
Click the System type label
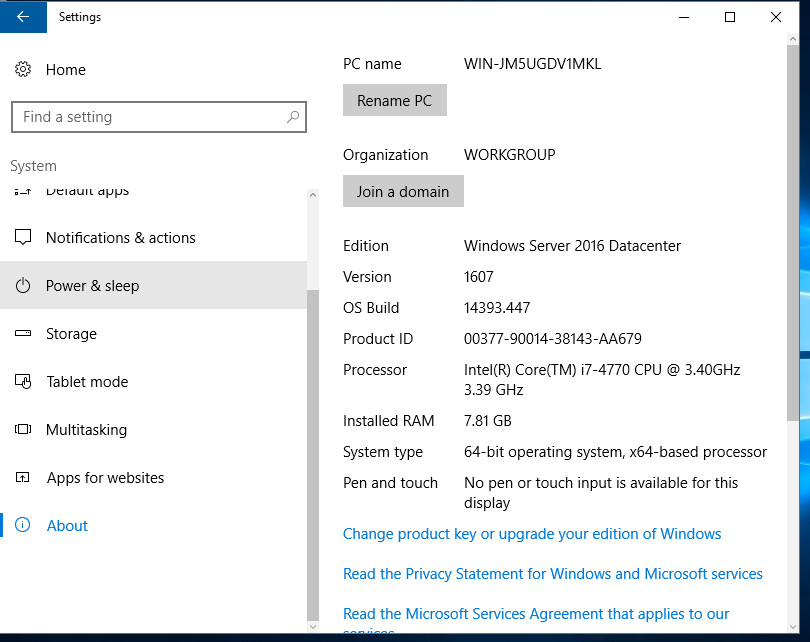pyautogui.click(x=383, y=451)
